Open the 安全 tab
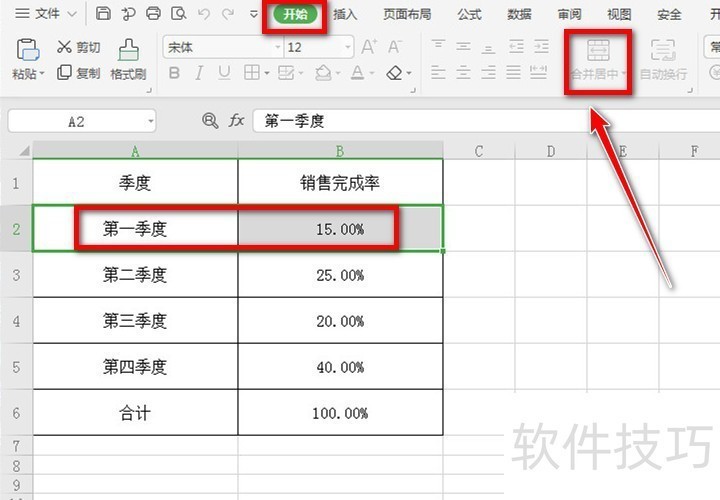This screenshot has height=500, width=720. click(669, 14)
